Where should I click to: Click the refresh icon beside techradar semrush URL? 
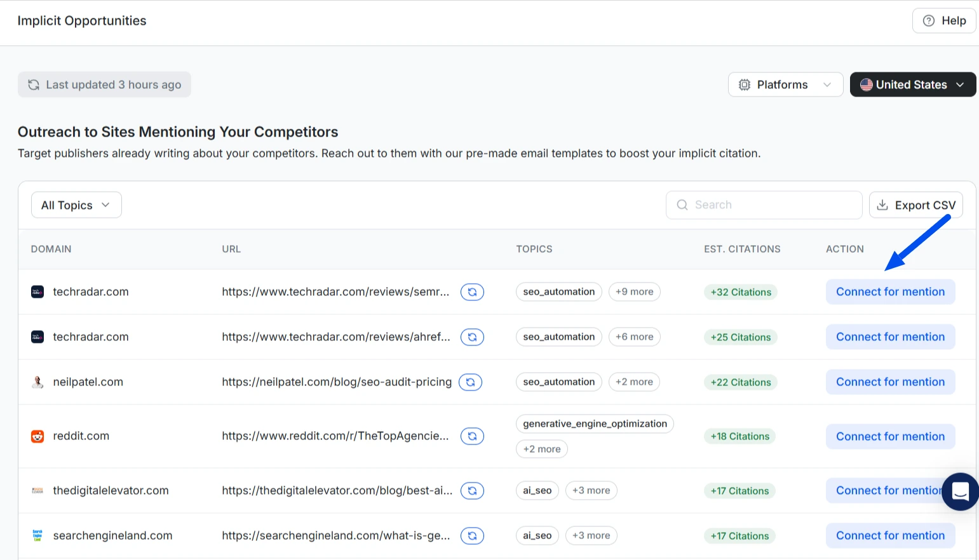pyautogui.click(x=472, y=292)
